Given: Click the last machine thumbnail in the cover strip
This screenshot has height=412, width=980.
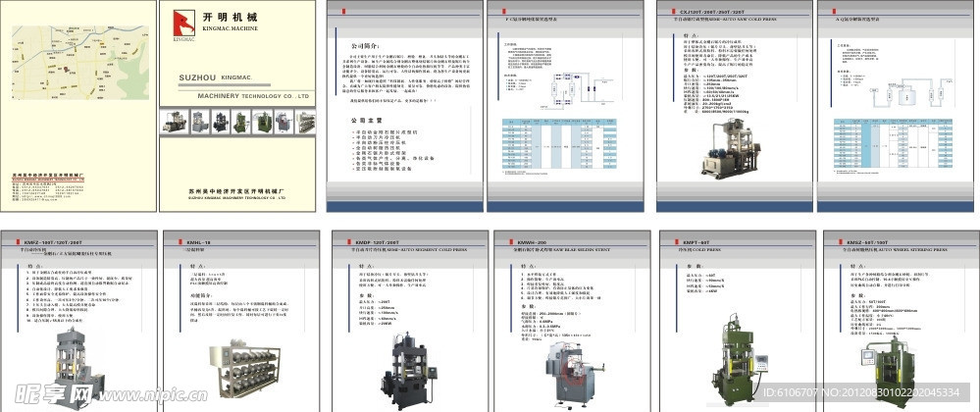Looking at the screenshot, I should click(304, 122).
